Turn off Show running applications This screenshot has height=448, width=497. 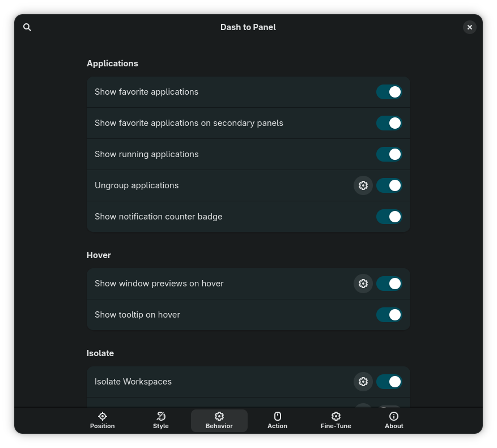[389, 154]
